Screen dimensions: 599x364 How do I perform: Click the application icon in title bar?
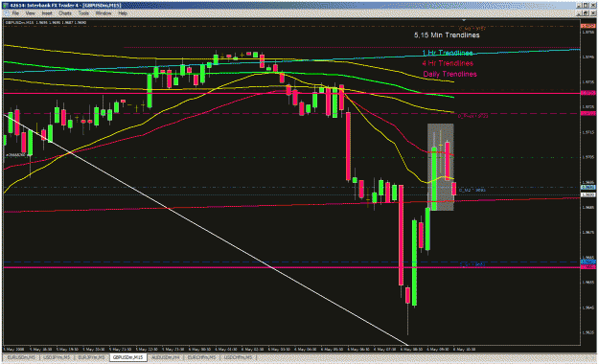tap(6, 6)
